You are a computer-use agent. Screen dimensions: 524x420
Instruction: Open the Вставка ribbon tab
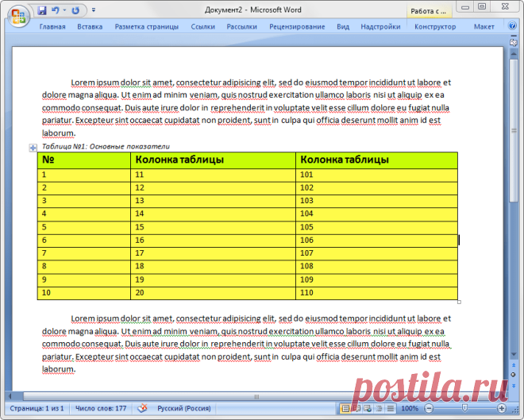90,27
